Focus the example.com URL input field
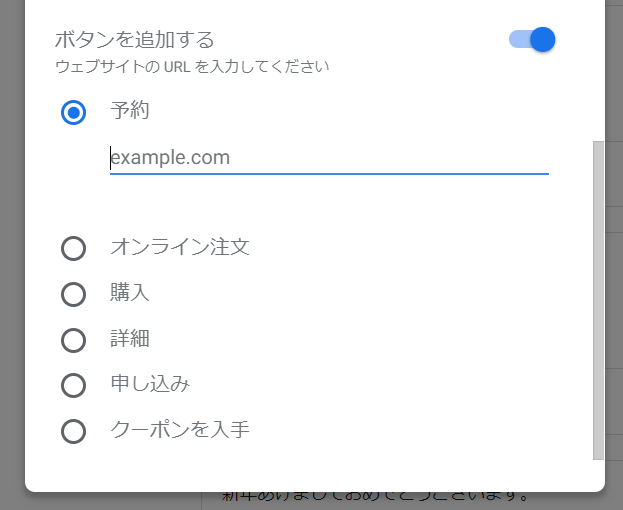This screenshot has width=623, height=510. pos(329,158)
